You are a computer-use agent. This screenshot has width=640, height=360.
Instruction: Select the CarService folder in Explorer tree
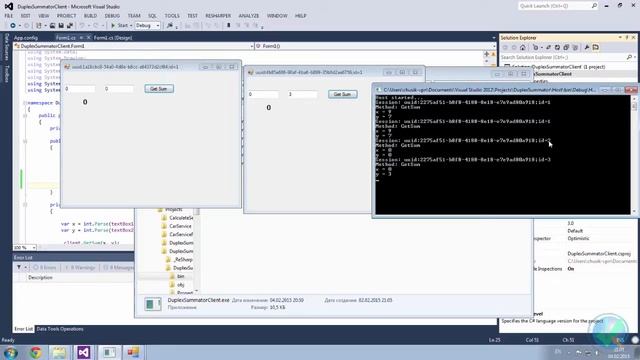180,226
